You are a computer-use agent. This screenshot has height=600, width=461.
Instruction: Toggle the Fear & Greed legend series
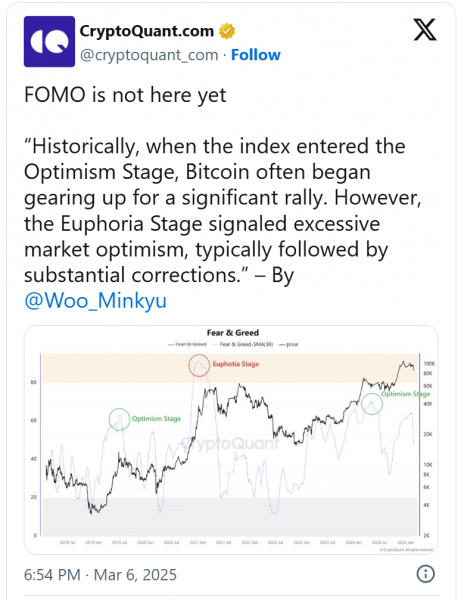(x=187, y=344)
